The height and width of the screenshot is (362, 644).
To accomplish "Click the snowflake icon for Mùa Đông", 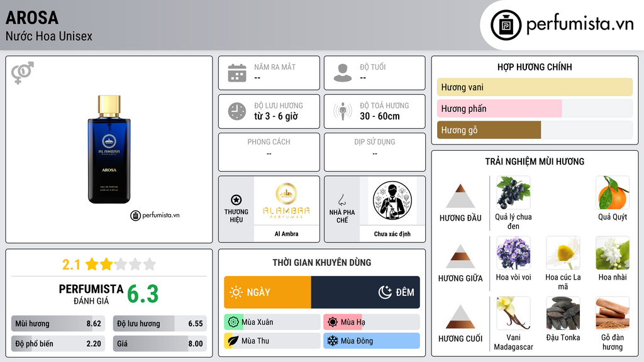I will tap(333, 341).
